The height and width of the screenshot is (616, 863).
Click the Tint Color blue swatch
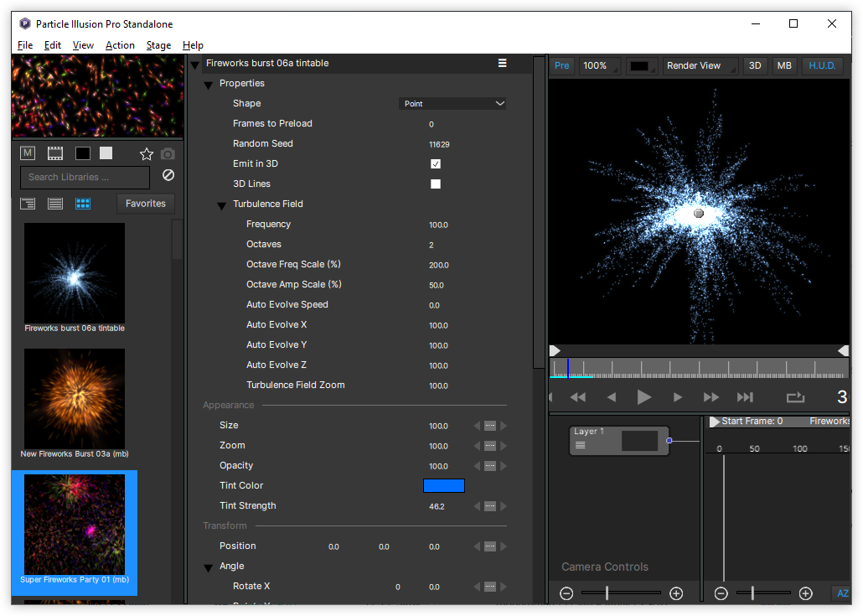click(443, 485)
